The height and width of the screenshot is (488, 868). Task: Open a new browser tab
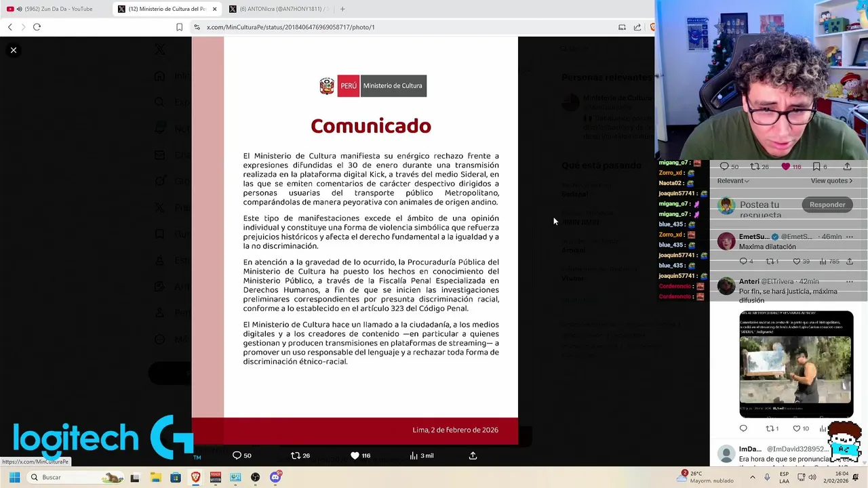click(342, 9)
